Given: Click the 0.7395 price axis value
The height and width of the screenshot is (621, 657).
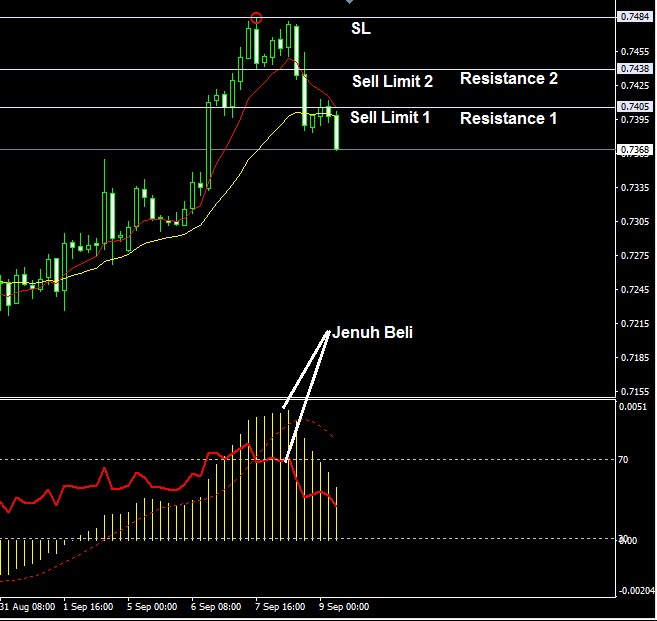Looking at the screenshot, I should (x=635, y=119).
